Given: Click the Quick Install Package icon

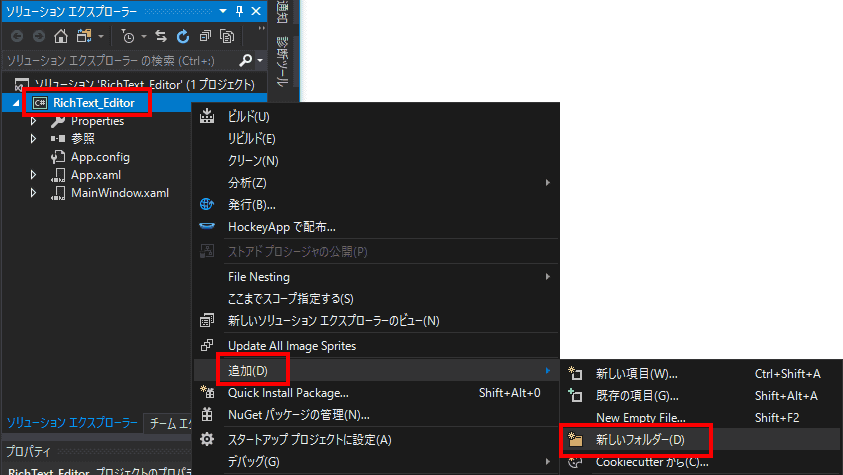Looking at the screenshot, I should pyautogui.click(x=207, y=392).
